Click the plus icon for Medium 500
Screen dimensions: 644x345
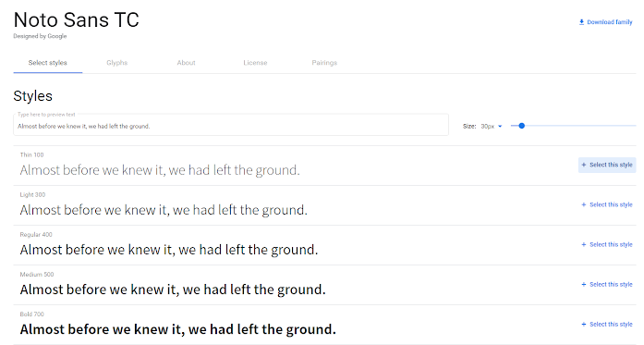tap(584, 285)
